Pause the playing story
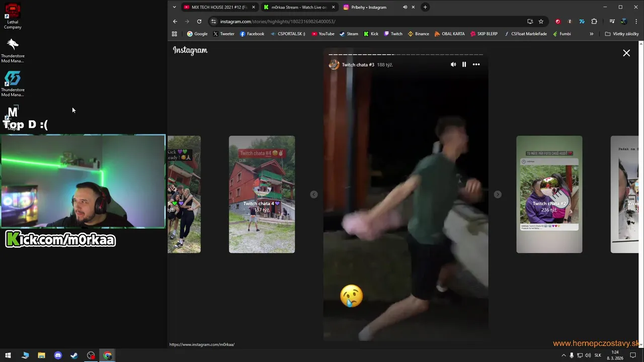This screenshot has height=362, width=644. coord(464,64)
